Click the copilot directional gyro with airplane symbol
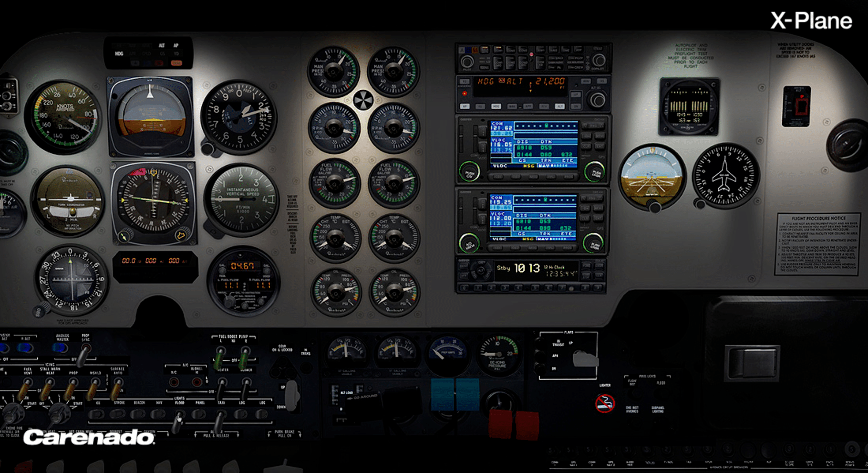This screenshot has width=868, height=473. 725,176
